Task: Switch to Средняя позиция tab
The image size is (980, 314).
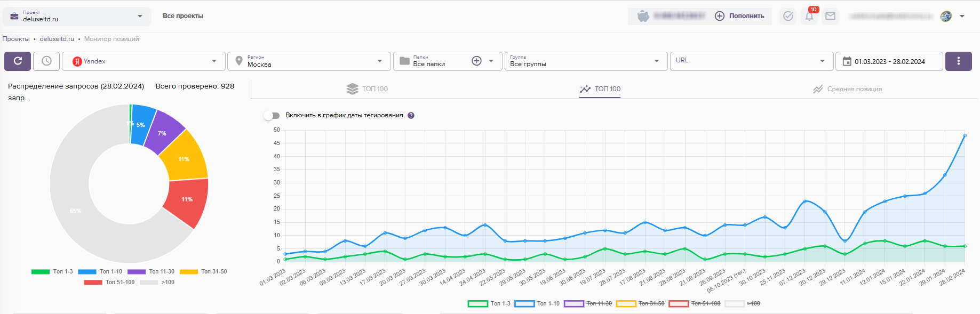Action: (847, 89)
